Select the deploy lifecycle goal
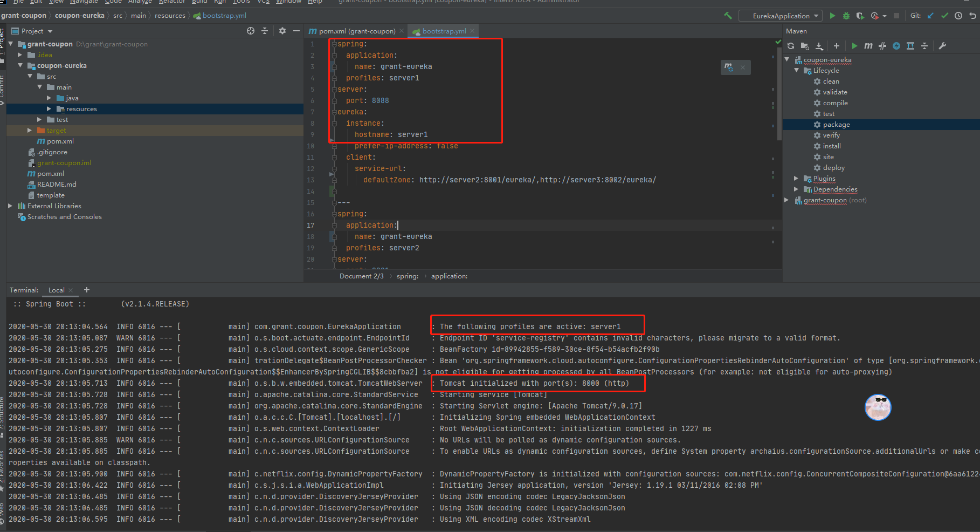The image size is (980, 532). point(834,167)
